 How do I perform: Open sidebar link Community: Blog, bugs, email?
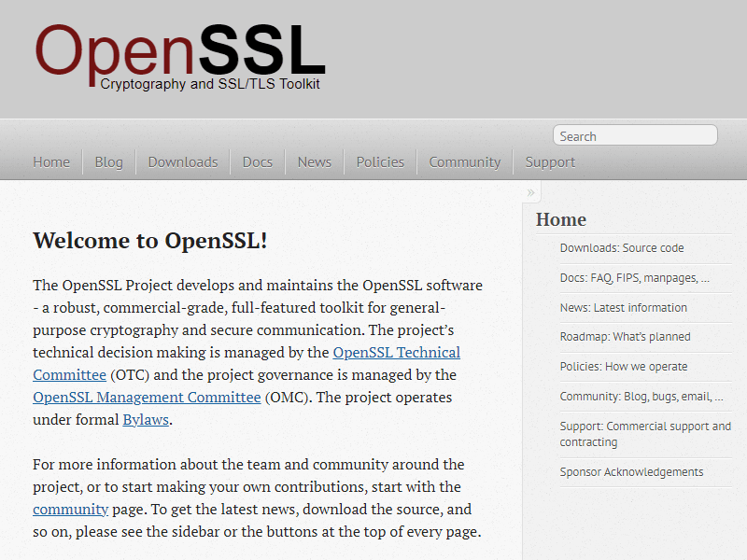pos(641,396)
